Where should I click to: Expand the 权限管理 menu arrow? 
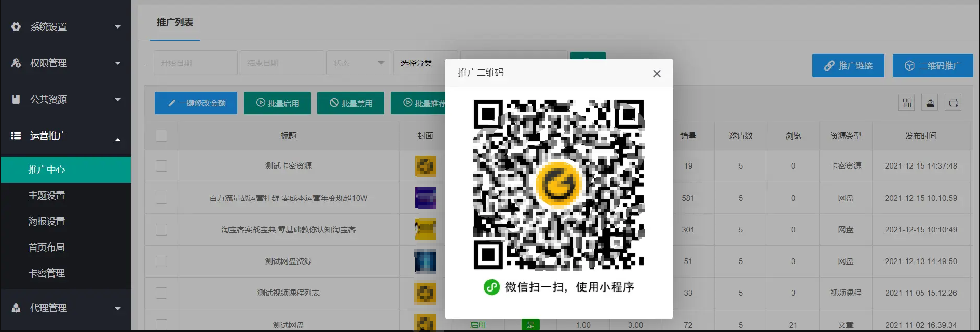pos(118,63)
